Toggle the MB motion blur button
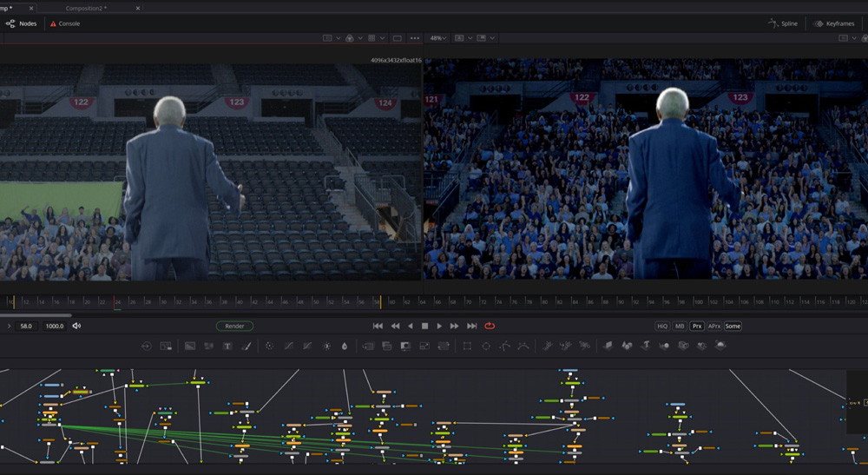Viewport: 868px width, 475px height. (x=680, y=326)
